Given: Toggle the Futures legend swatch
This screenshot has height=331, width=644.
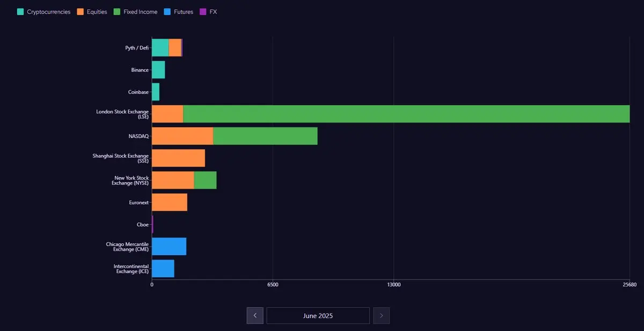Looking at the screenshot, I should (x=168, y=11).
